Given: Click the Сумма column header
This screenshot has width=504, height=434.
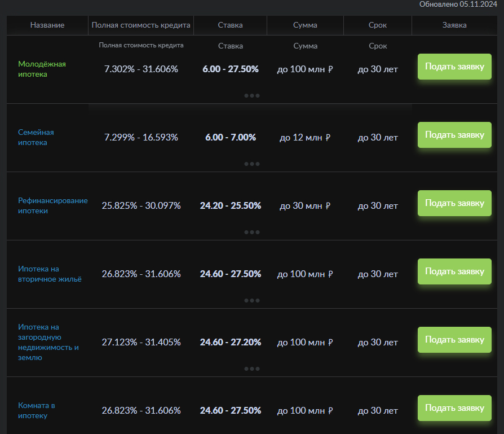Looking at the screenshot, I should coord(305,25).
